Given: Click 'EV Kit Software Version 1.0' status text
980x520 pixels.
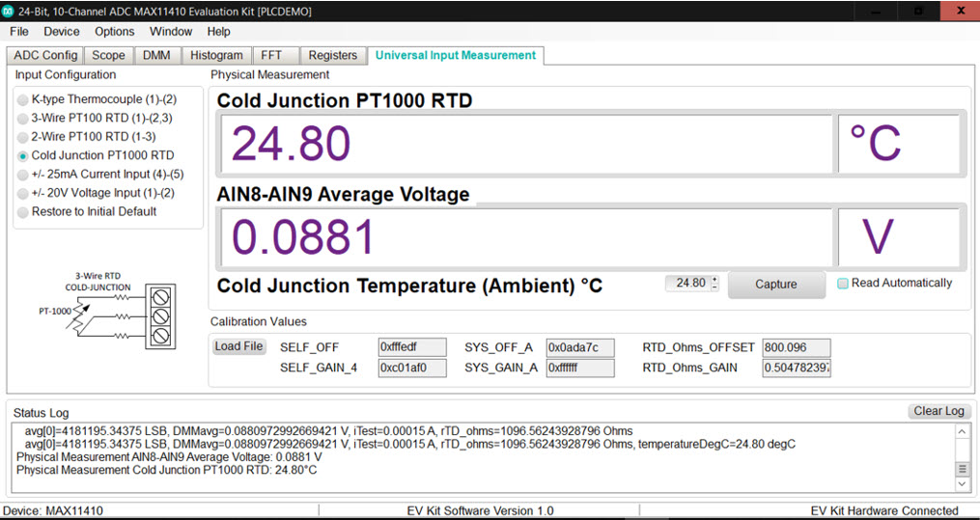Looking at the screenshot, I should coord(480,510).
